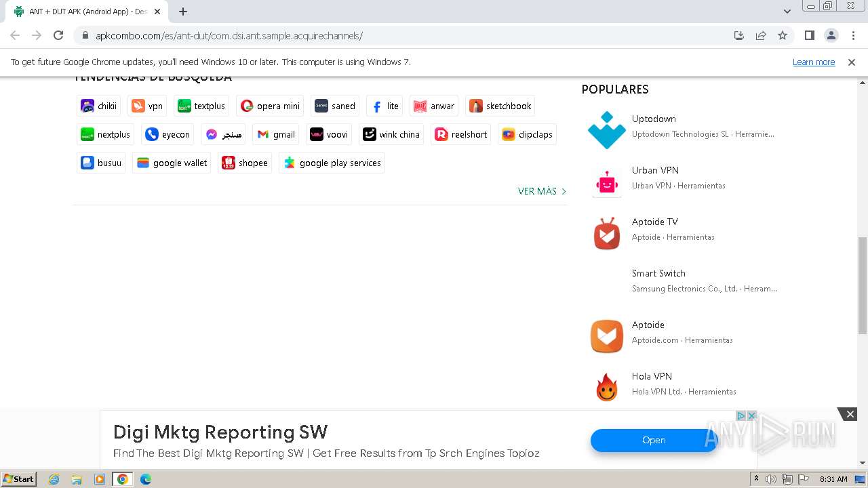
Task: Select the google play services tag
Action: coord(332,163)
